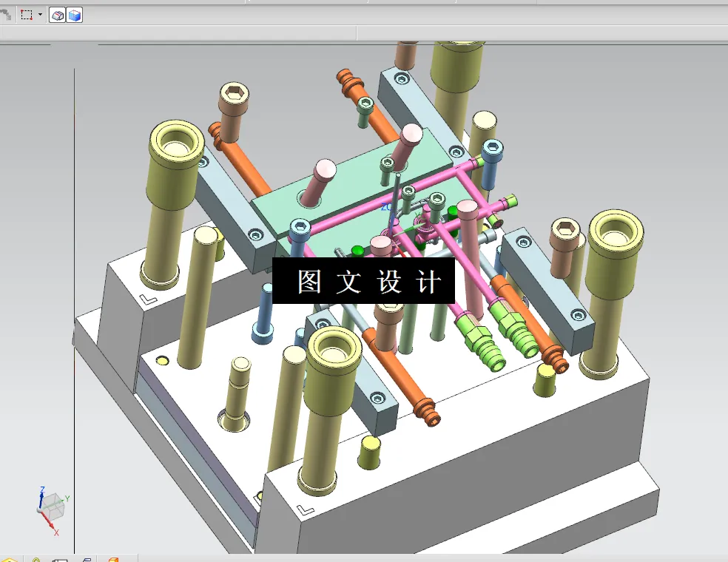Click the green clip icon on the taskbar

[x=36, y=560]
